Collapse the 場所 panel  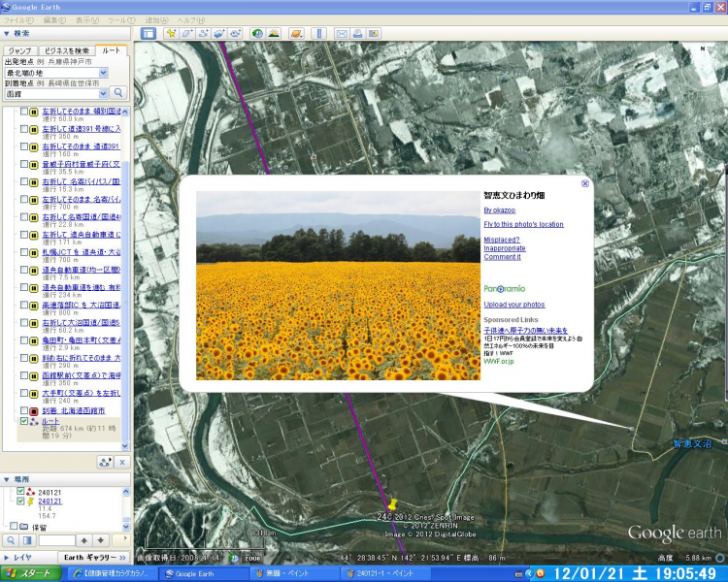(7, 479)
